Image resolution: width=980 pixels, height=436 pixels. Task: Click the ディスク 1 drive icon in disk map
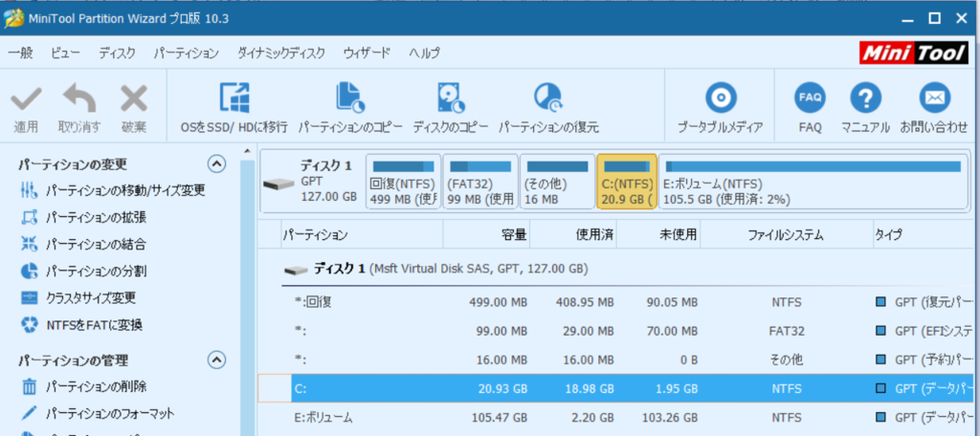point(278,185)
